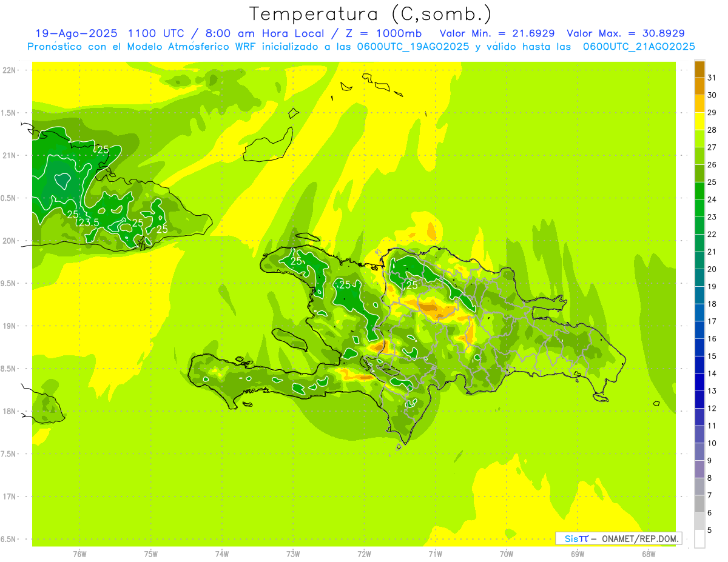
Task: Click the '1100 UTC' time text
Action: (157, 33)
